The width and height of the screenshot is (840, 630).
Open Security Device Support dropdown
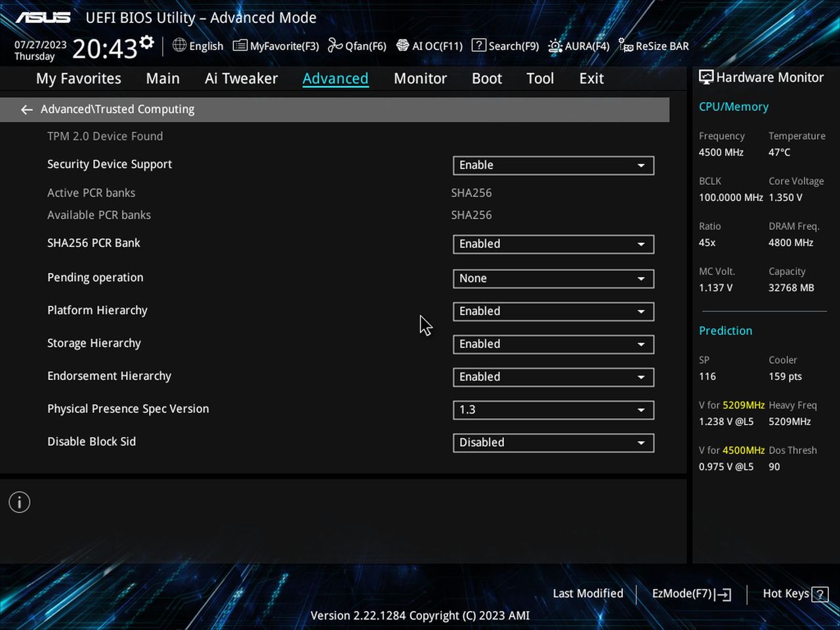[x=553, y=165]
